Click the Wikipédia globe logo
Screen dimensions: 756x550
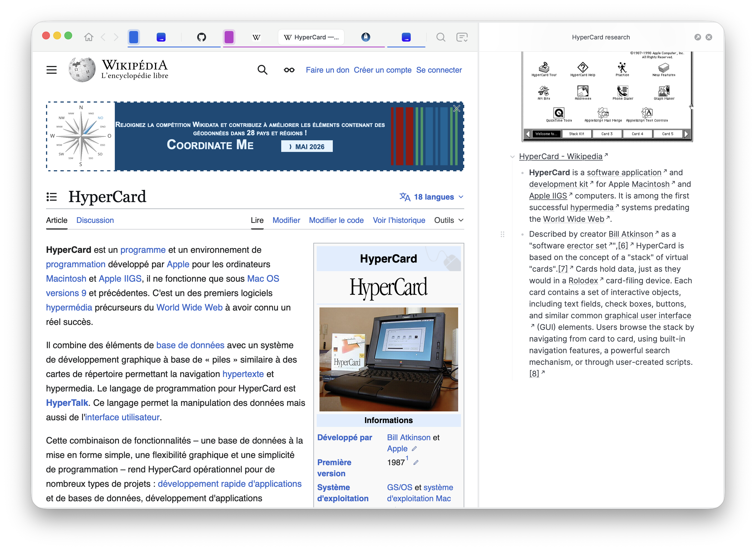tap(82, 70)
